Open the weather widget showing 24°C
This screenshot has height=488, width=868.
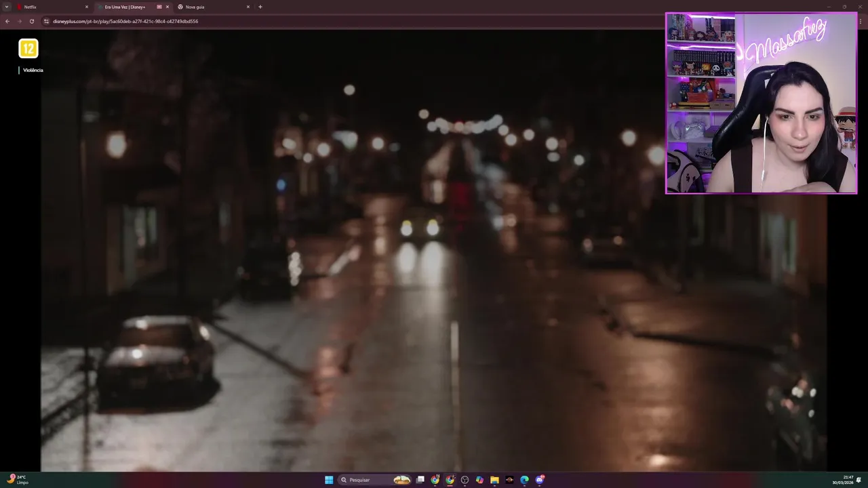pos(18,479)
